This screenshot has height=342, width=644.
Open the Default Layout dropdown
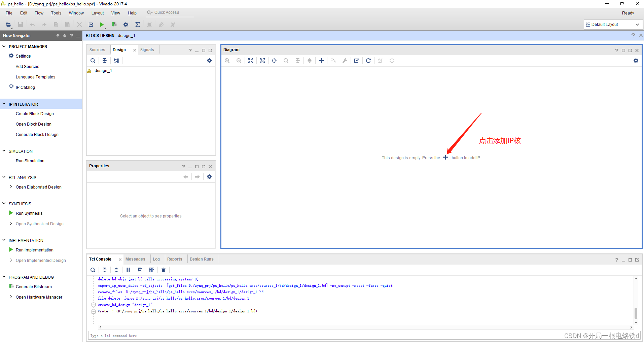[613, 25]
